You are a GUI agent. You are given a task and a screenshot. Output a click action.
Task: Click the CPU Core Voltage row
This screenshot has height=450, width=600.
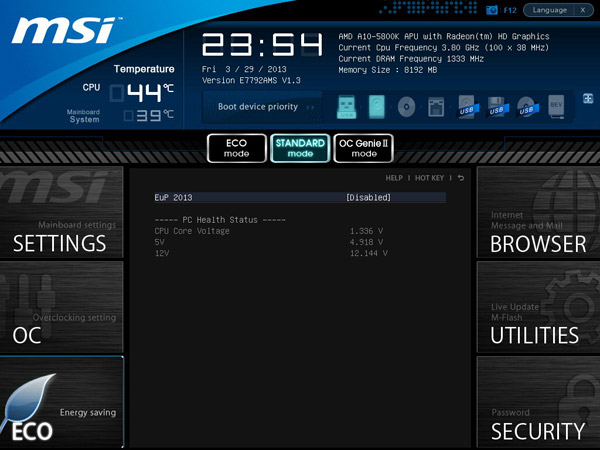click(x=269, y=231)
